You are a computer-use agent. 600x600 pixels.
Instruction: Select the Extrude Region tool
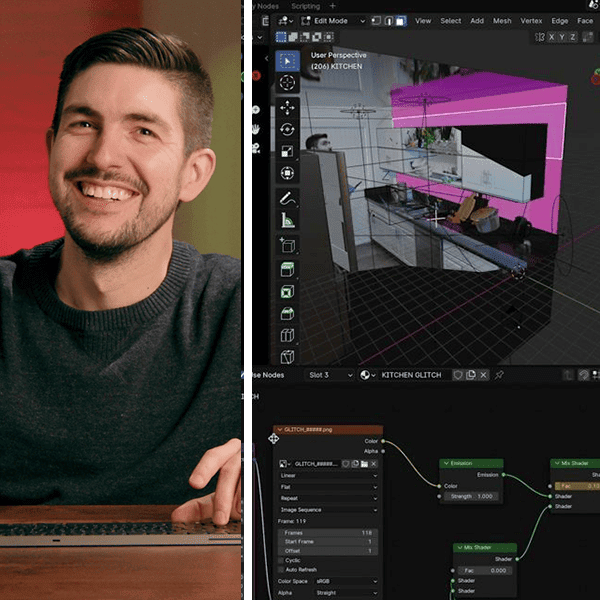287,269
